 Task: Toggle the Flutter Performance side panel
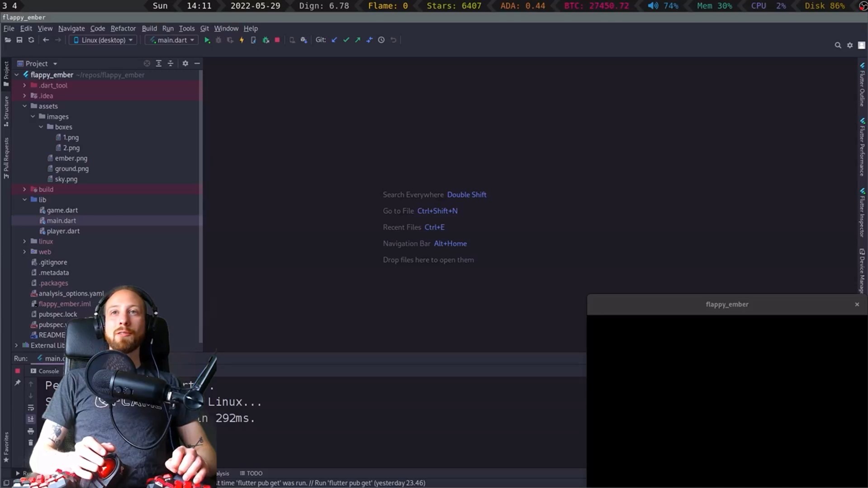pyautogui.click(x=862, y=147)
